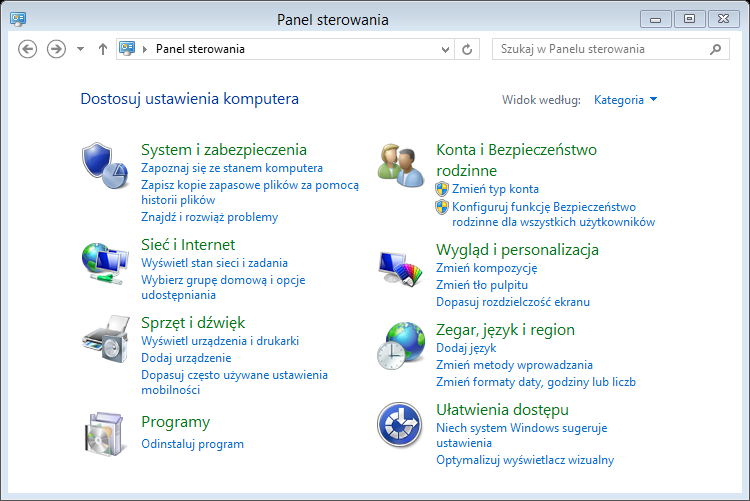Click Konfiguruj funkcję Bezpieczeństwo rodzinne link
The image size is (750, 501).
click(x=553, y=214)
